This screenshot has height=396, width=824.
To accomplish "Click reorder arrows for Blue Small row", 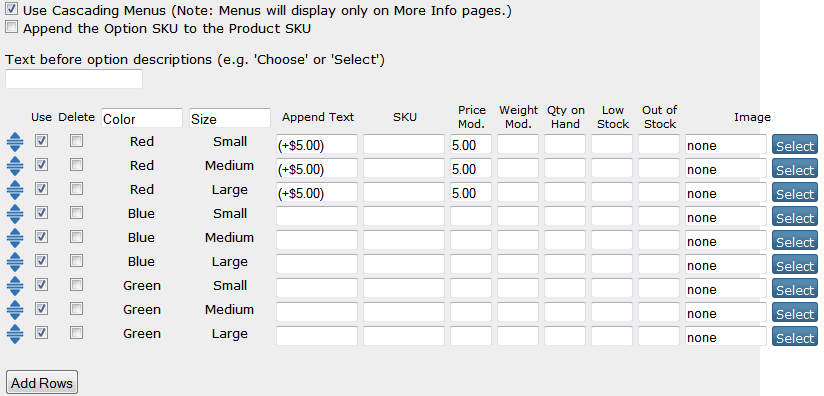I will 15,215.
